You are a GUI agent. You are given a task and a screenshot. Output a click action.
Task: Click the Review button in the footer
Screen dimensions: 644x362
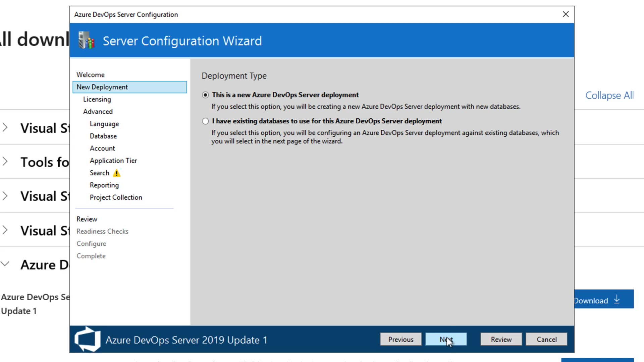click(x=501, y=339)
